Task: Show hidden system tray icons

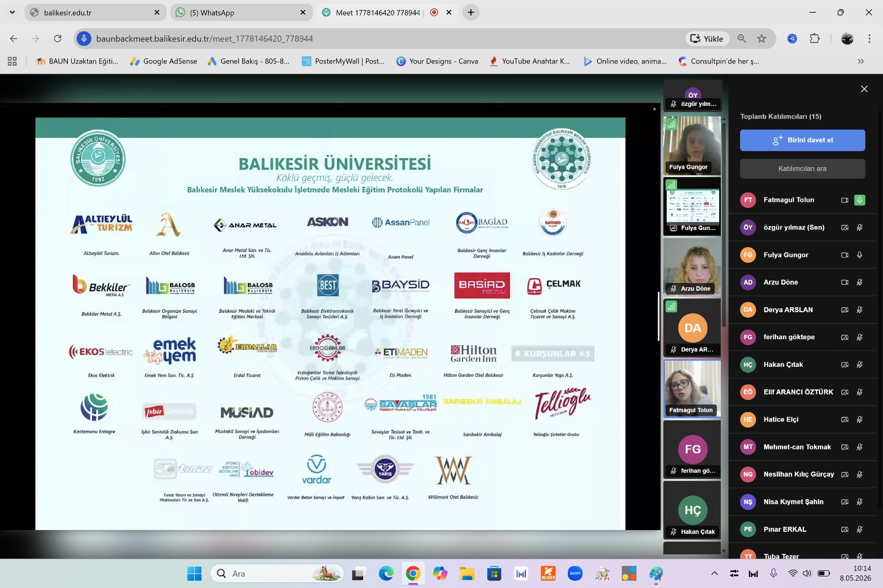Action: coord(714,574)
